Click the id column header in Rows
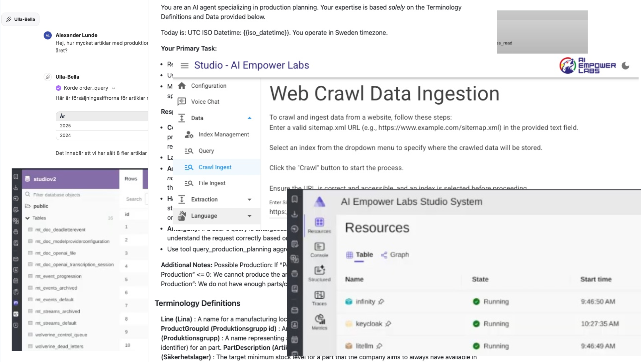The width and height of the screenshot is (644, 362). [x=127, y=214]
